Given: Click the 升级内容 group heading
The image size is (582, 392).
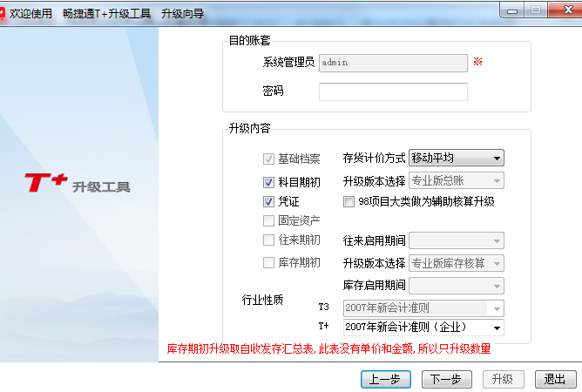Looking at the screenshot, I should pos(249,128).
